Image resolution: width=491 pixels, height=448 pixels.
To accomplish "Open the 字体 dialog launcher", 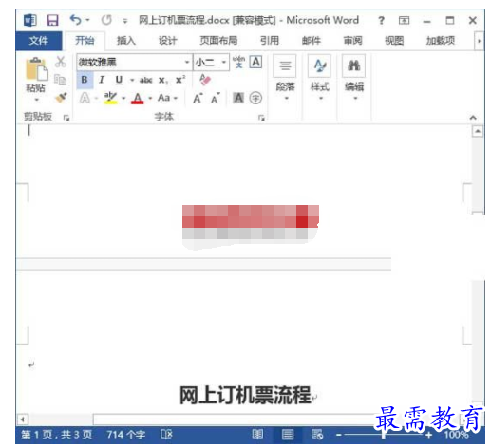I will [261, 118].
